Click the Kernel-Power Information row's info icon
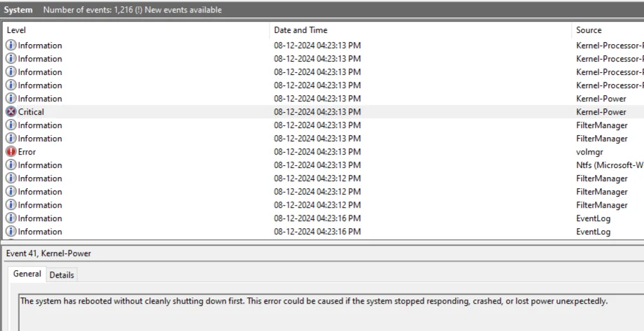The image size is (644, 331). point(11,99)
